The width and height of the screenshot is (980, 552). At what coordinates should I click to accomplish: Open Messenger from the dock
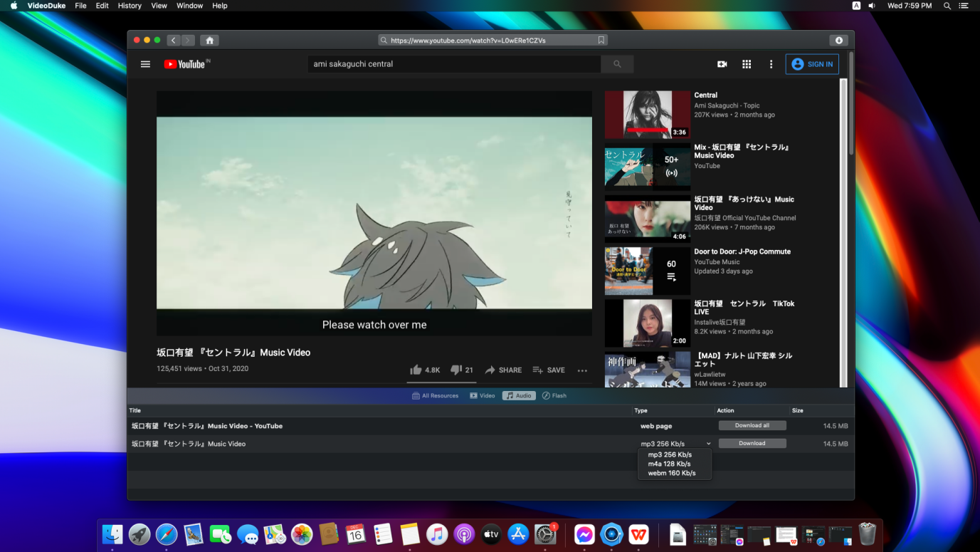pos(584,534)
